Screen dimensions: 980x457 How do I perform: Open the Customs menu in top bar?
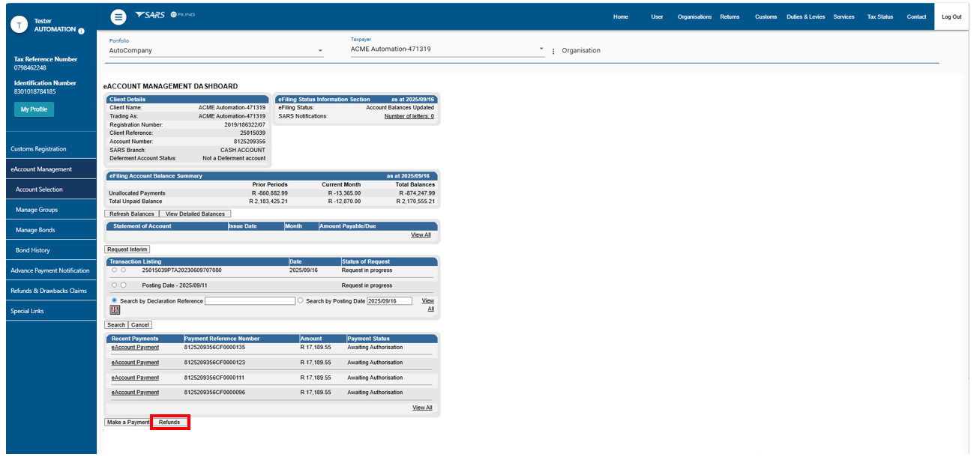tap(766, 16)
